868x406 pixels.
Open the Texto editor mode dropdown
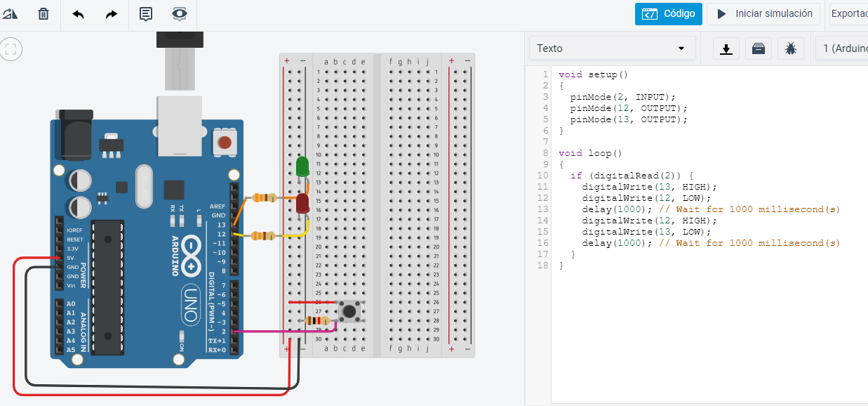point(611,48)
